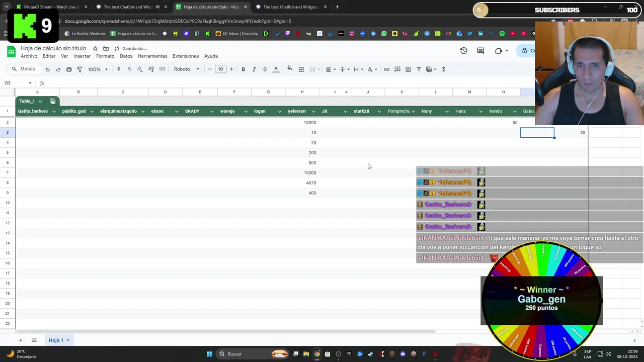Start a Meet call camera icon
644x362 pixels.
499,51
